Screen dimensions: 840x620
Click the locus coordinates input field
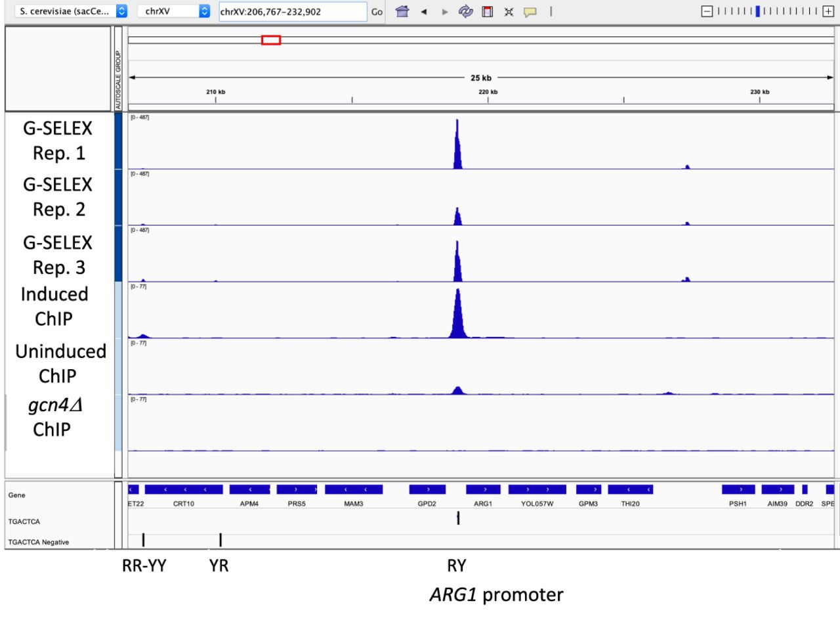293,11
